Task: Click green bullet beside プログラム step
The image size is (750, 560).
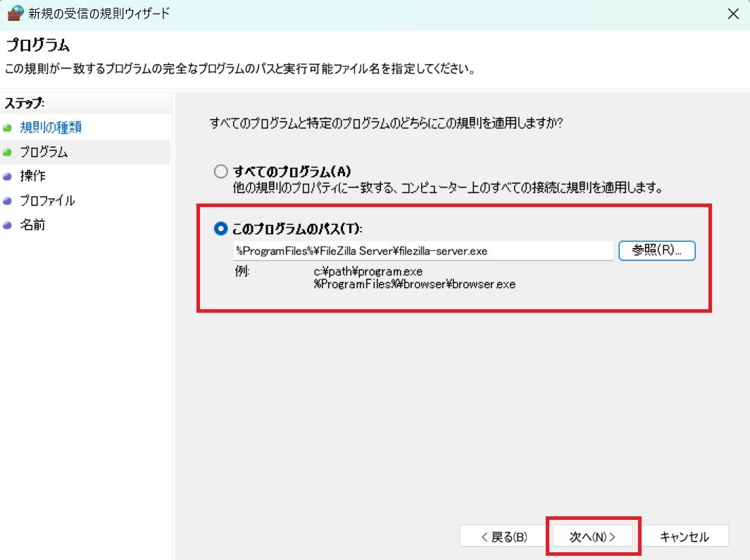Action: click(x=7, y=152)
